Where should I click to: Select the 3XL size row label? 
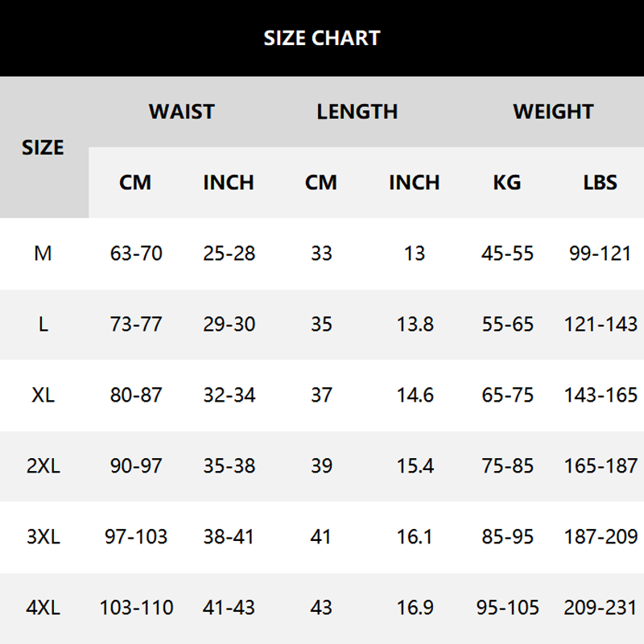coord(43,537)
